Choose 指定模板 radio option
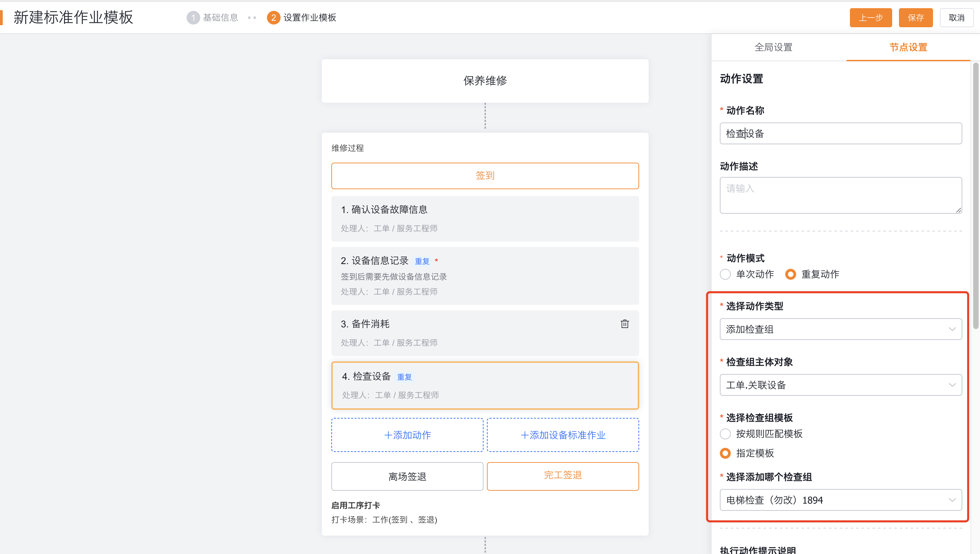The width and height of the screenshot is (980, 554). click(725, 453)
